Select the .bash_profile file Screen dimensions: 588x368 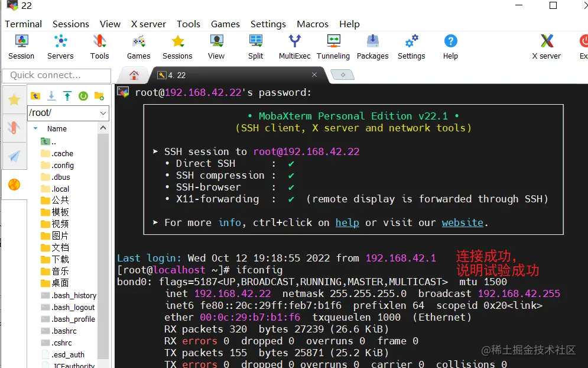(68, 319)
